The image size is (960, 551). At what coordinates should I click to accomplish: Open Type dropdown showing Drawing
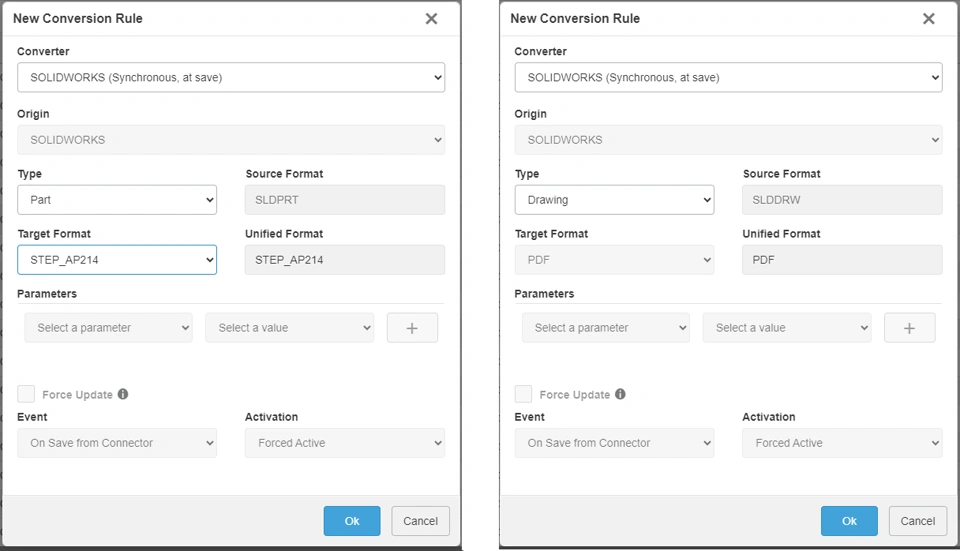[614, 200]
